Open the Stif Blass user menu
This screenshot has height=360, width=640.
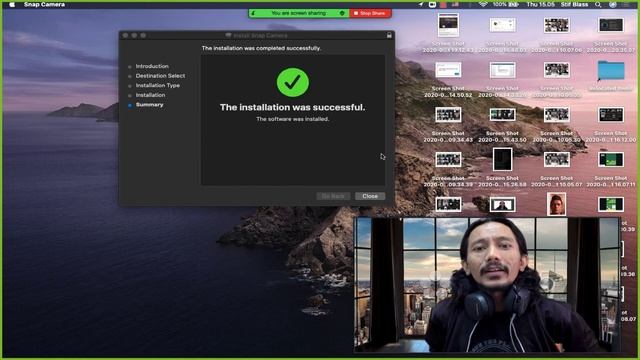(574, 4)
